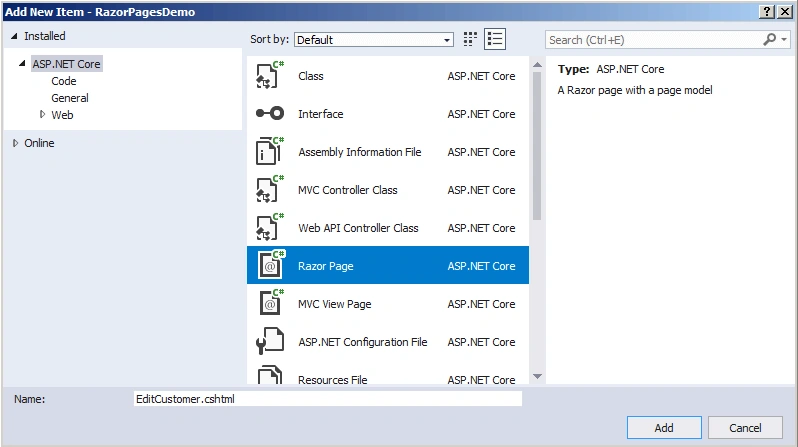
Task: Select the 'Interface' template name
Action: point(321,114)
